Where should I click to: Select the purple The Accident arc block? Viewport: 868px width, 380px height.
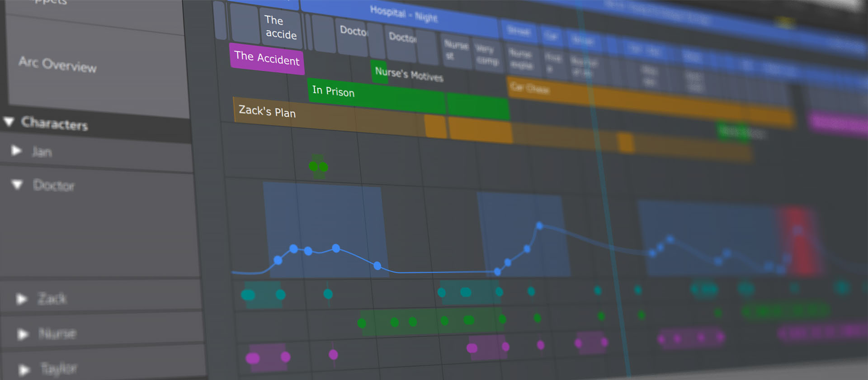(267, 59)
